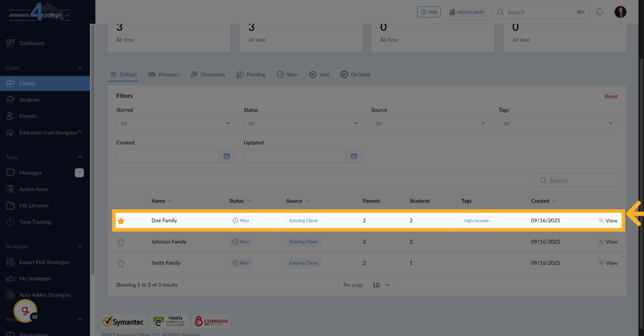Open File Libraries in sidebar

(34, 205)
